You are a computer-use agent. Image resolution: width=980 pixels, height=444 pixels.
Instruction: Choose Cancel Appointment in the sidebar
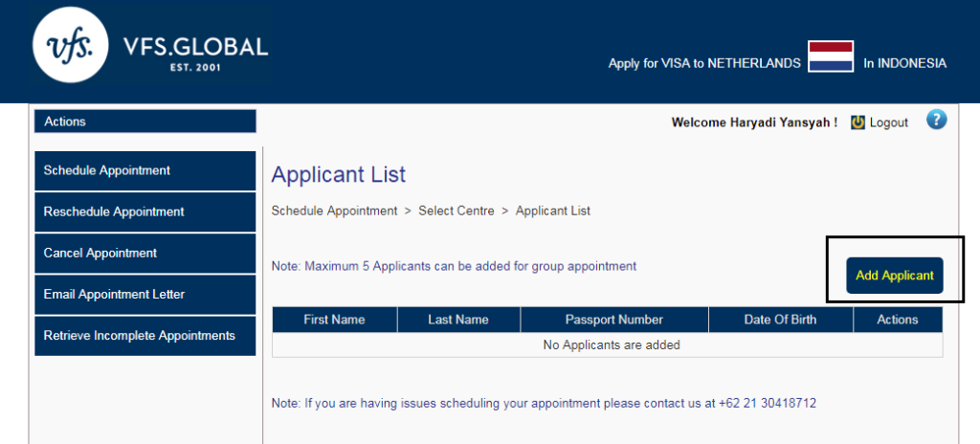click(145, 254)
